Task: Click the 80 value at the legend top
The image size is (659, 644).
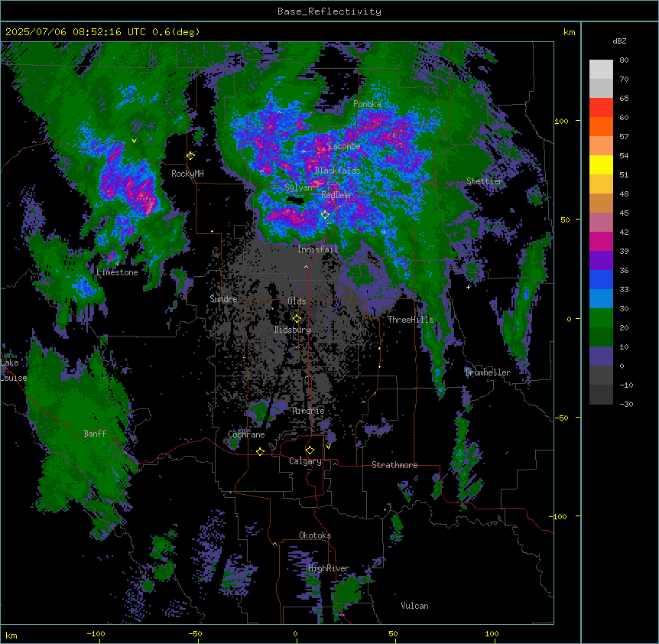Action: pos(624,60)
